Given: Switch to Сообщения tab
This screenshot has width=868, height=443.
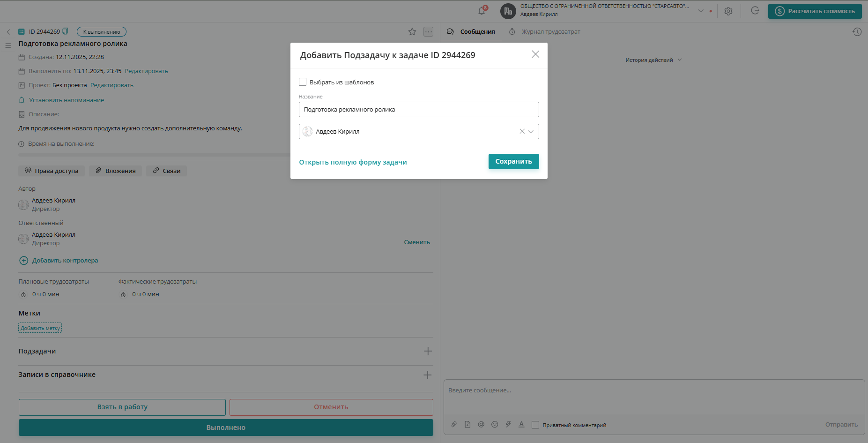Looking at the screenshot, I should coord(471,32).
